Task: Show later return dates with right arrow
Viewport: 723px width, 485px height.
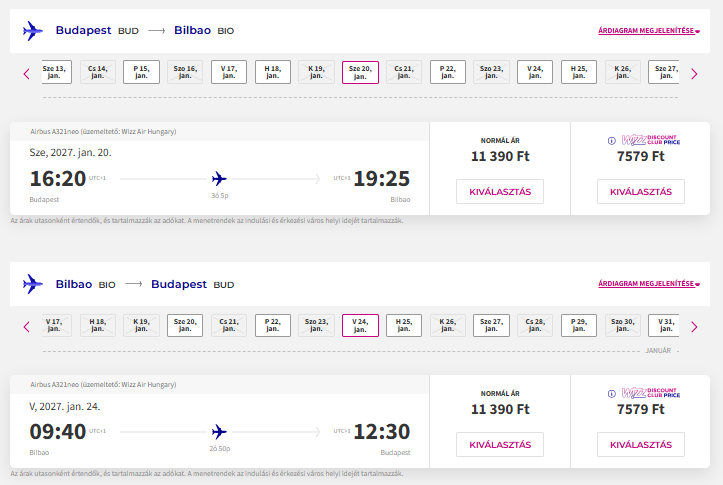Action: click(x=694, y=327)
